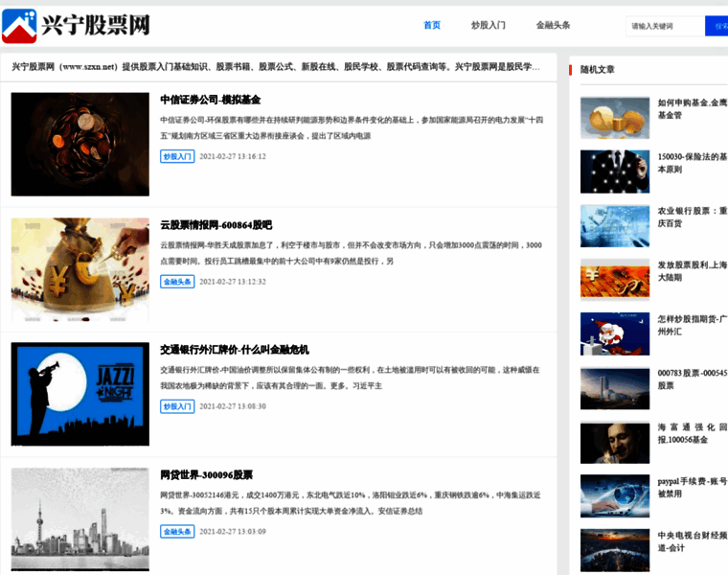728x575 pixels.
Task: Open the 首页 navigation tab
Action: point(432,25)
